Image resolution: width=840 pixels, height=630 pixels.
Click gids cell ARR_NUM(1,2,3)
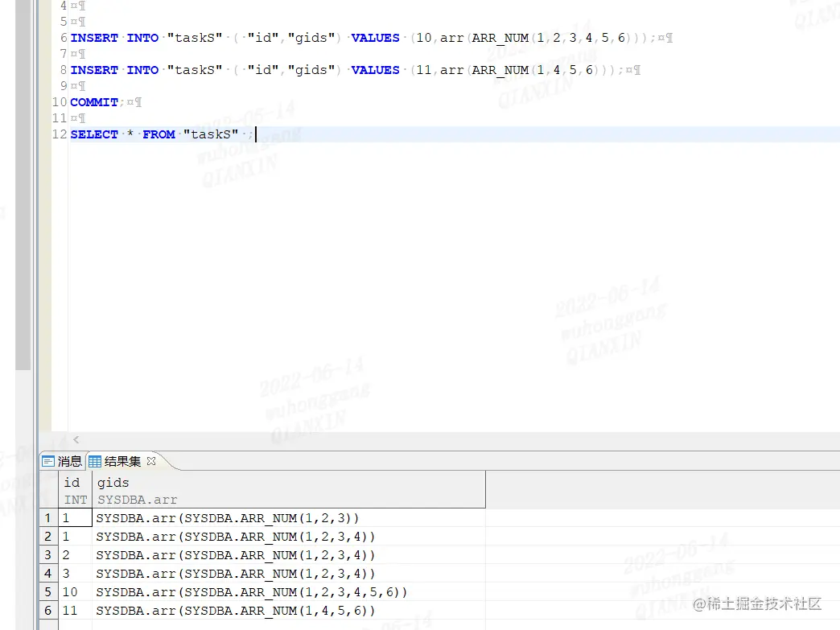289,518
